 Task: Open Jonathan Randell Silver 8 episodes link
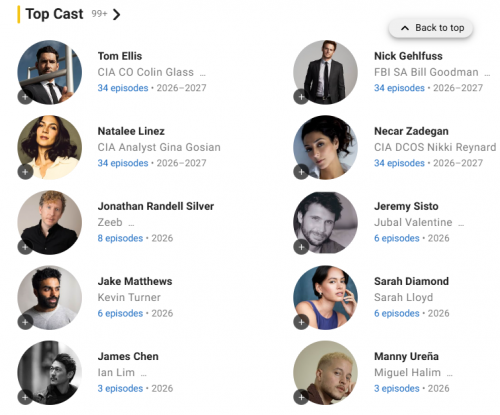pos(120,238)
